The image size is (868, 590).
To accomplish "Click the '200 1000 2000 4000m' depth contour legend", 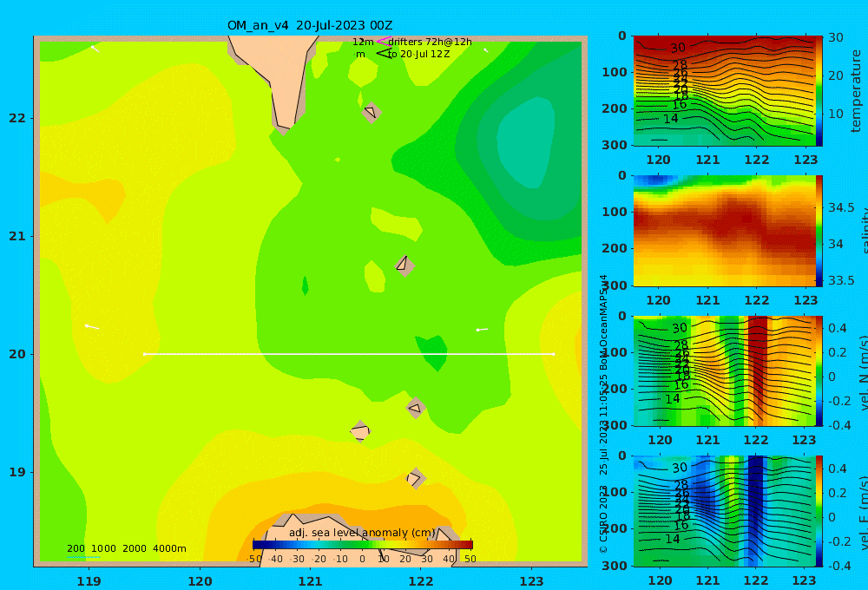I will click(x=126, y=548).
